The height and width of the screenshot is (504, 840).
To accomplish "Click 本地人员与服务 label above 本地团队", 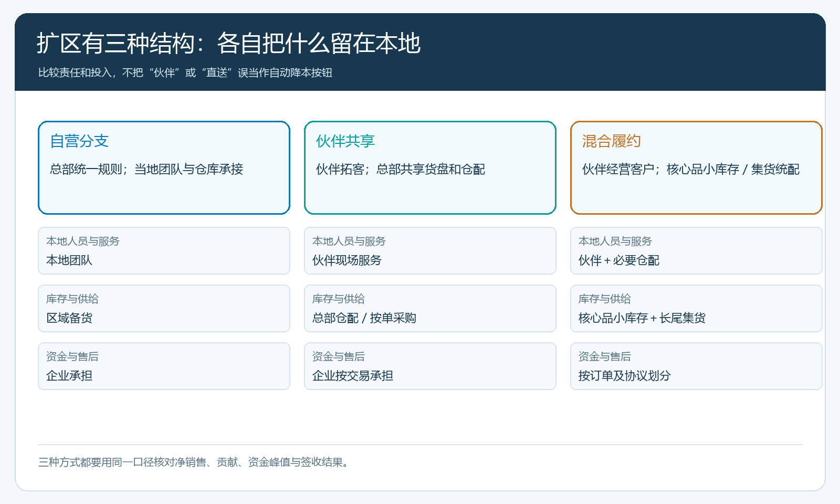I will click(x=83, y=241).
